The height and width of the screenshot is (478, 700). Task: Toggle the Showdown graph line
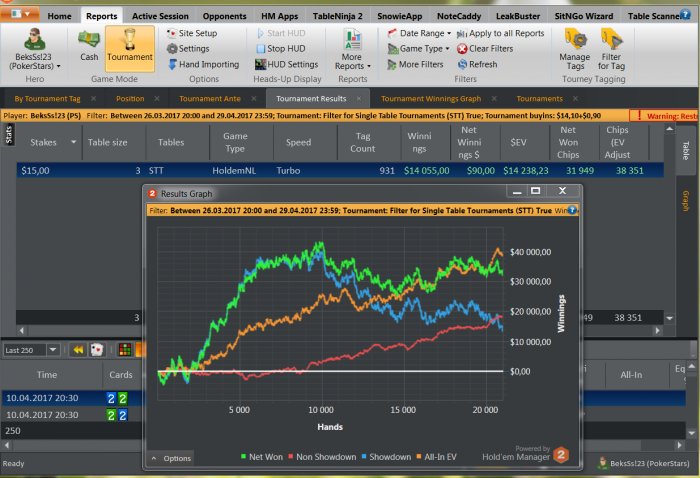[386, 457]
